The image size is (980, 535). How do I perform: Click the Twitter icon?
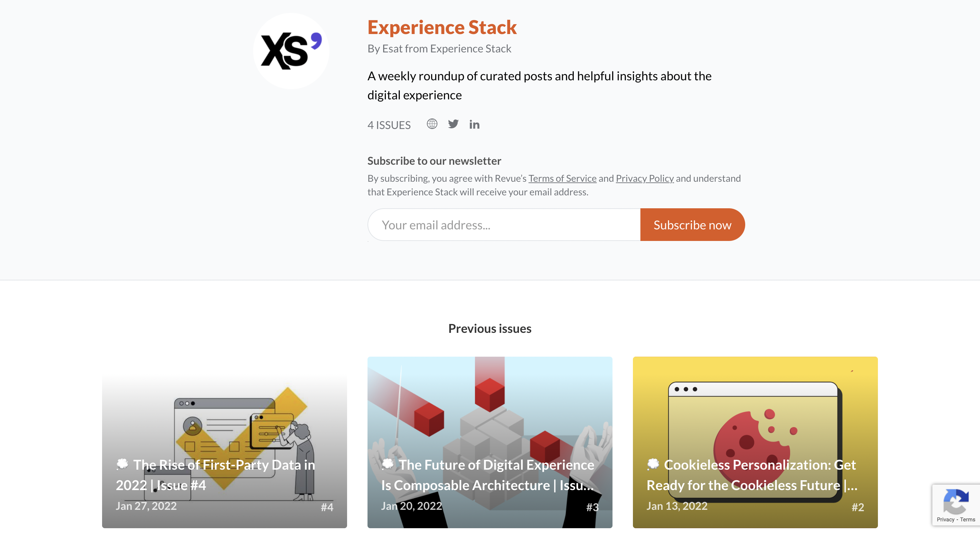pyautogui.click(x=453, y=125)
